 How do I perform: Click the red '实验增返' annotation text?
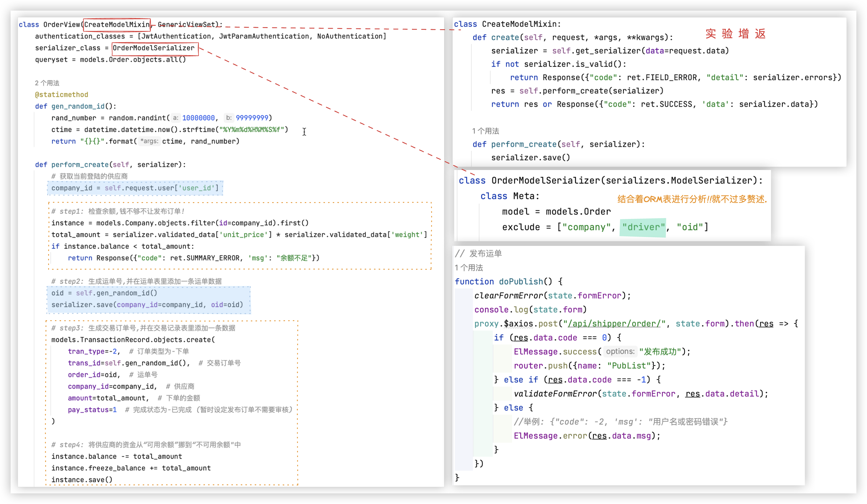(x=735, y=34)
